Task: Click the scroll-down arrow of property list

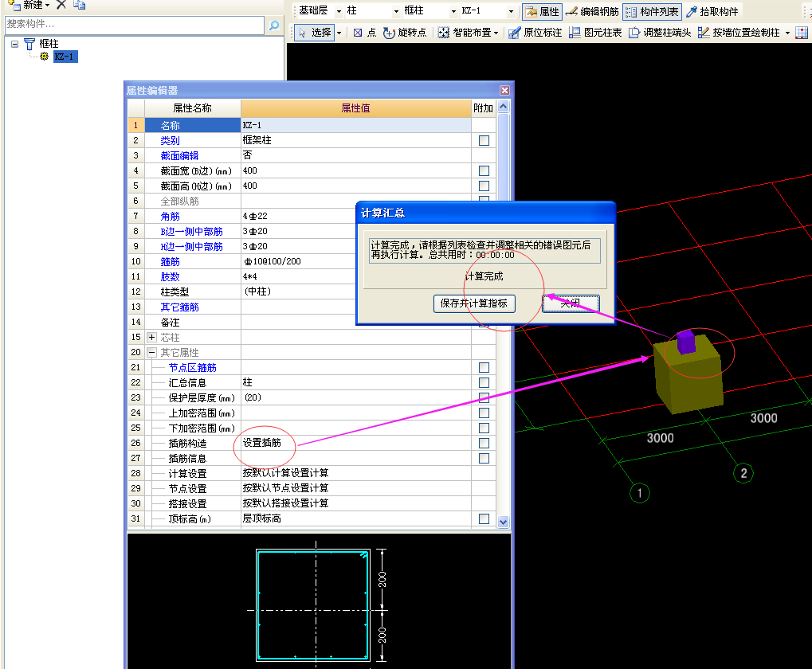Action: click(503, 522)
